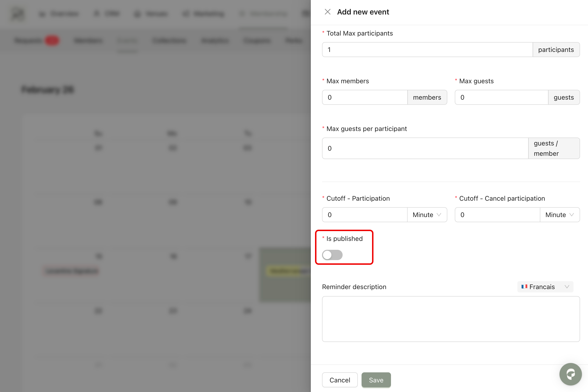
Task: Focus the Max guests input
Action: click(x=501, y=98)
